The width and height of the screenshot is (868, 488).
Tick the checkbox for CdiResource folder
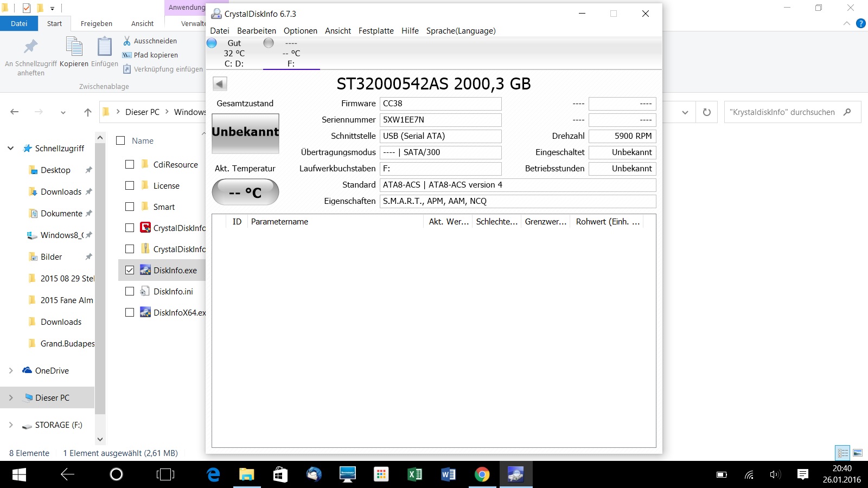[130, 164]
